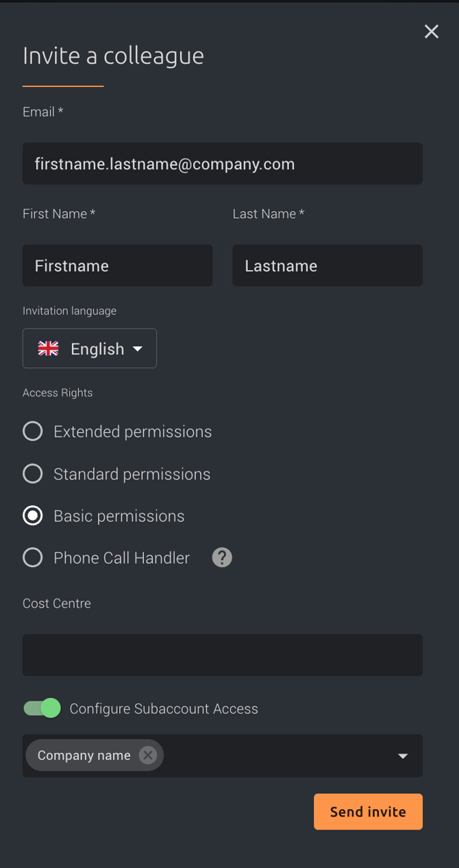This screenshot has height=868, width=459.
Task: Focus the Email input field
Action: 223,163
